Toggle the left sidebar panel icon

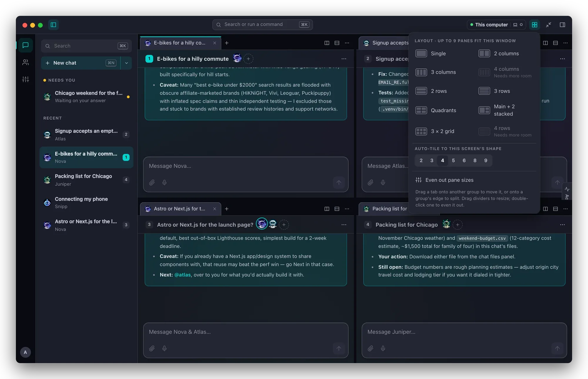[x=54, y=25]
